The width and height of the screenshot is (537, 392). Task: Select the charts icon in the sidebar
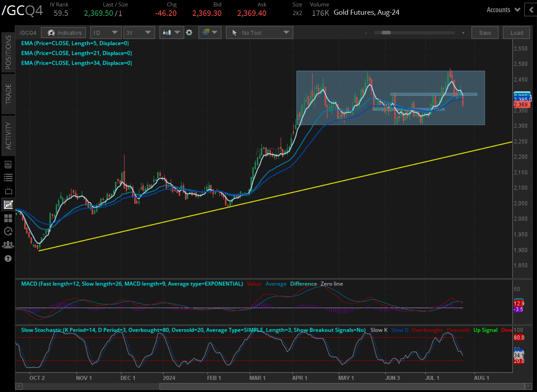[8, 204]
